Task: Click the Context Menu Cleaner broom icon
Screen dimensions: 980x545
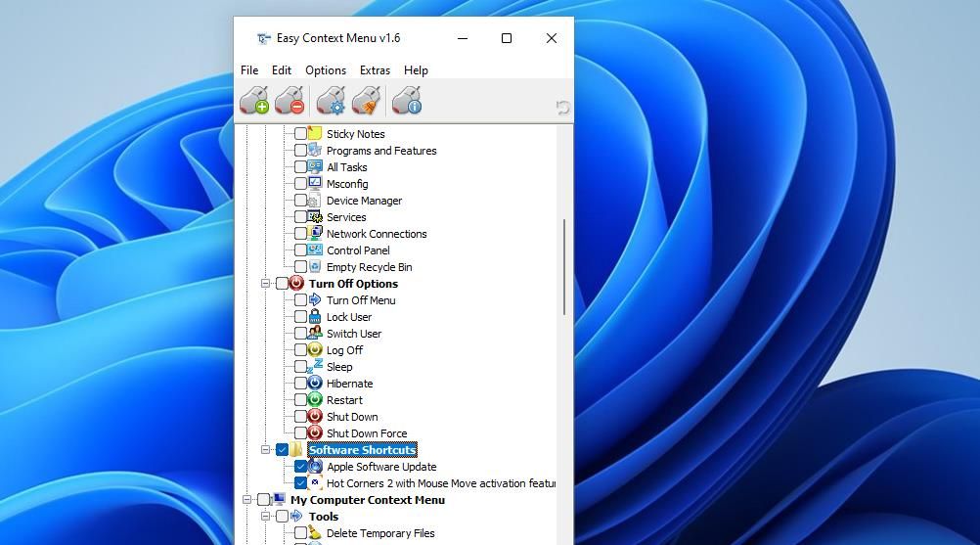Action: (366, 101)
